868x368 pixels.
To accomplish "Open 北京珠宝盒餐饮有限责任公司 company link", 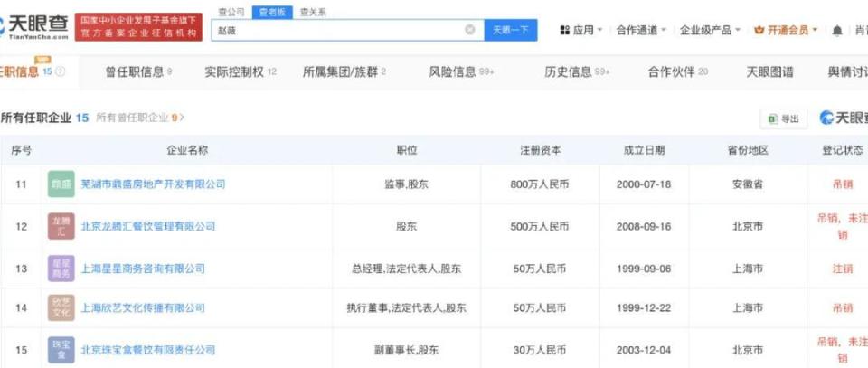I will coord(147,350).
